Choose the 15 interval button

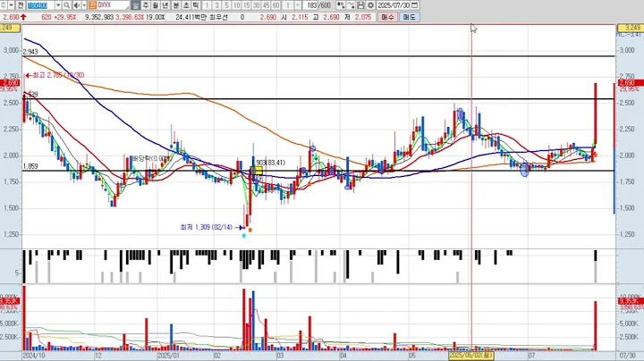point(246,5)
